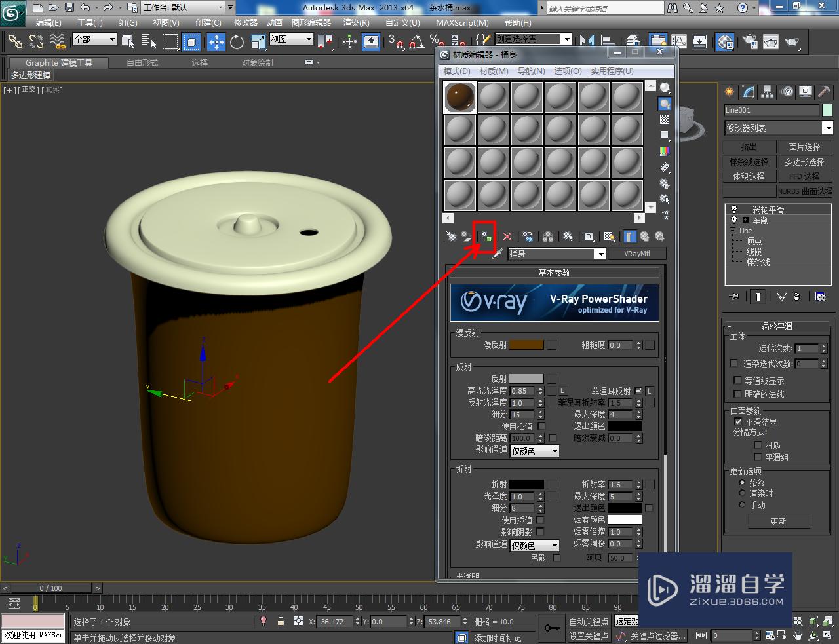The image size is (839, 644).
Task: Open the Utilities hammer panel tab
Action: point(825,92)
